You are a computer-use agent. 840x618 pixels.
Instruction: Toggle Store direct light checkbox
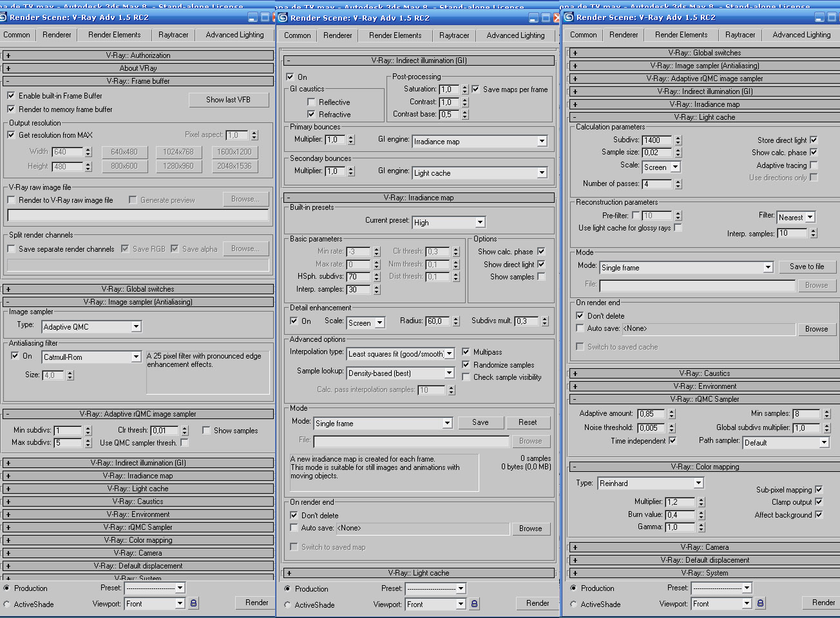tap(814, 140)
